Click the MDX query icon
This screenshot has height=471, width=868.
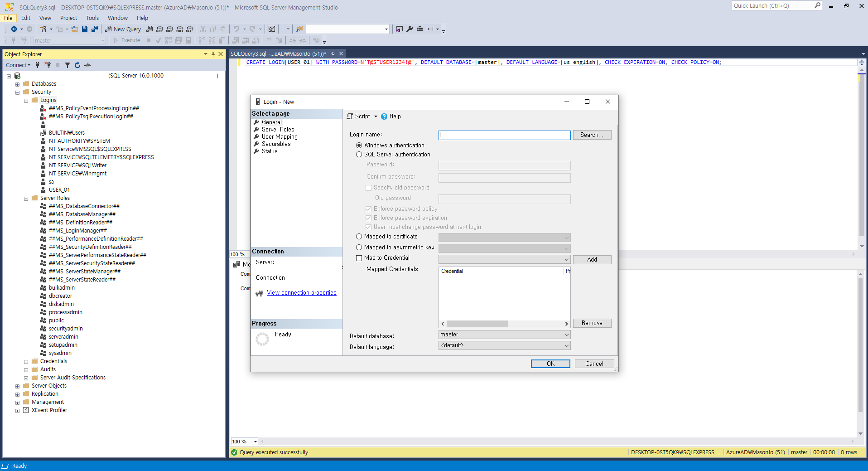159,29
